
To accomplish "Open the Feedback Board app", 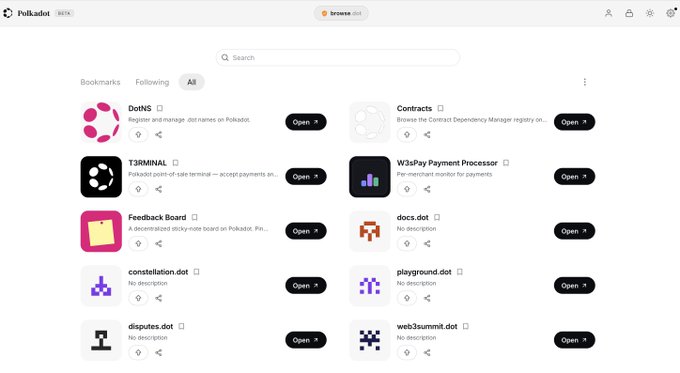I will coord(306,231).
